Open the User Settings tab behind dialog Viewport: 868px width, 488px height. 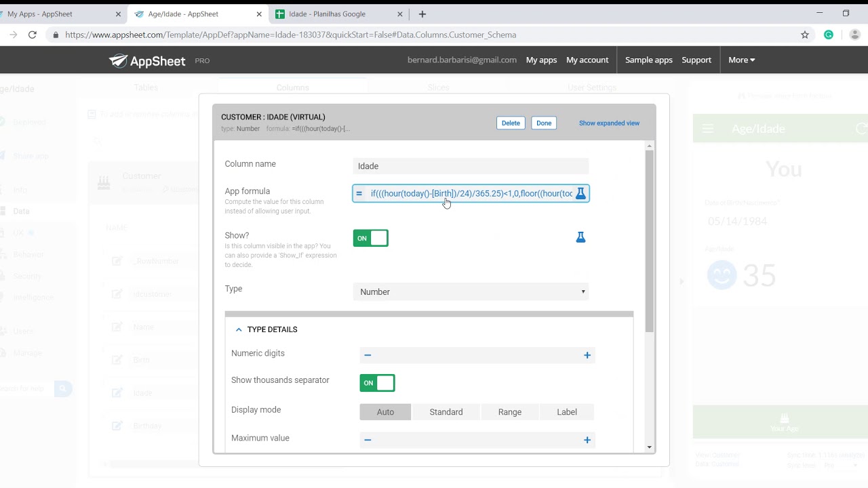tap(592, 87)
